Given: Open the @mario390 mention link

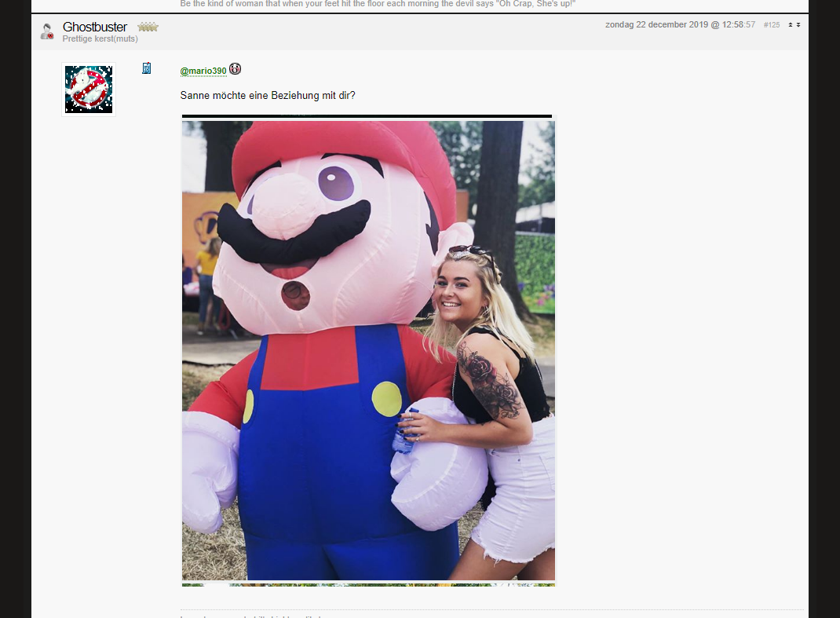Looking at the screenshot, I should point(203,71).
